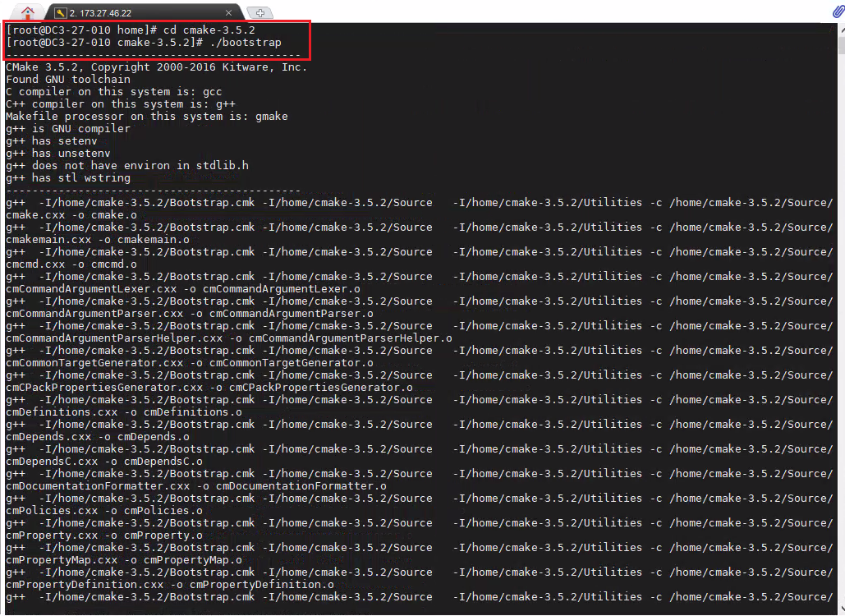The image size is (845, 616).
Task: Click the wrench icon on the session tab
Action: [x=61, y=13]
